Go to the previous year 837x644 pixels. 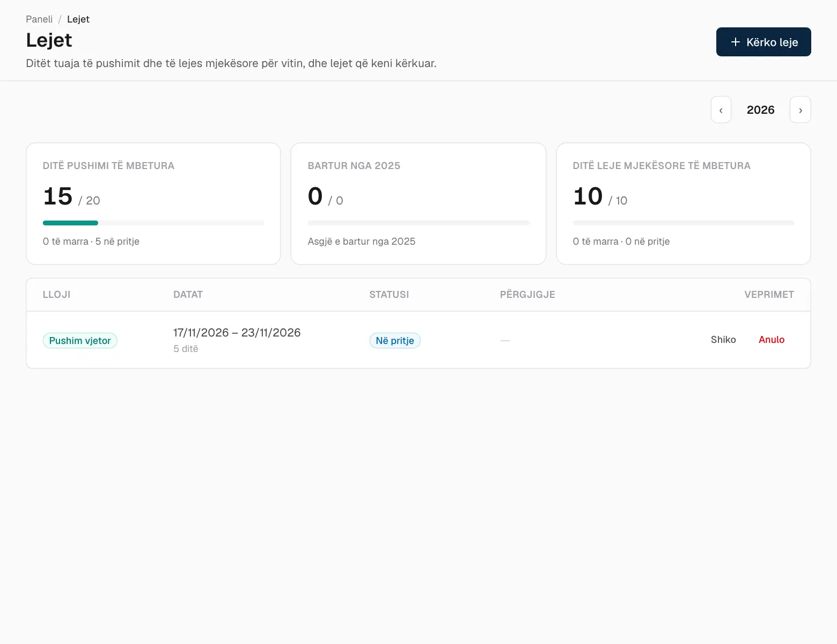pyautogui.click(x=721, y=109)
